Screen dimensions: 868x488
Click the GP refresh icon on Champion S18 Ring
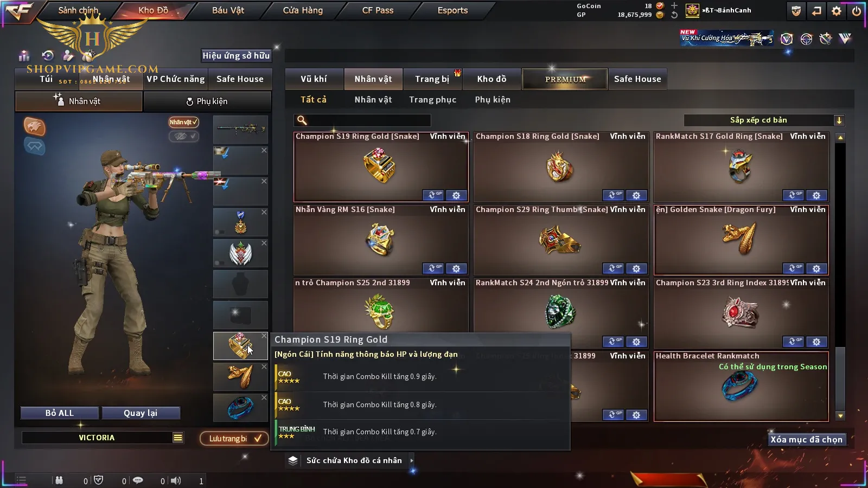click(613, 195)
